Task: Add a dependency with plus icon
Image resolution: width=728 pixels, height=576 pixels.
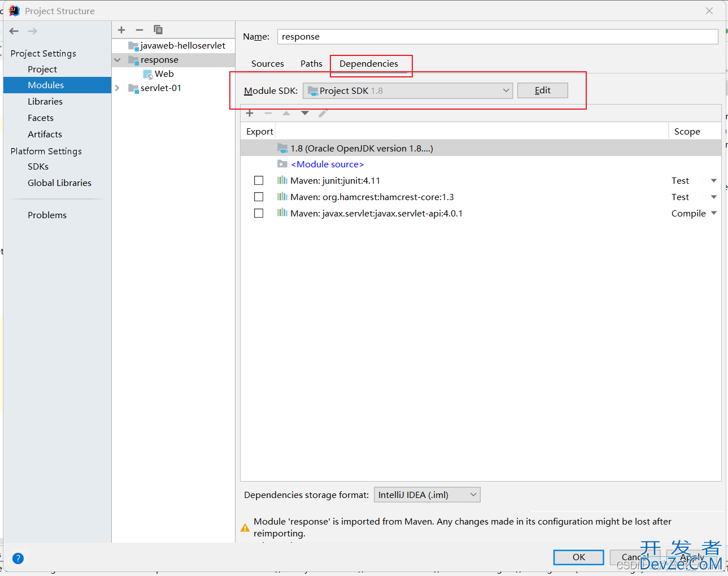Action: coord(250,113)
